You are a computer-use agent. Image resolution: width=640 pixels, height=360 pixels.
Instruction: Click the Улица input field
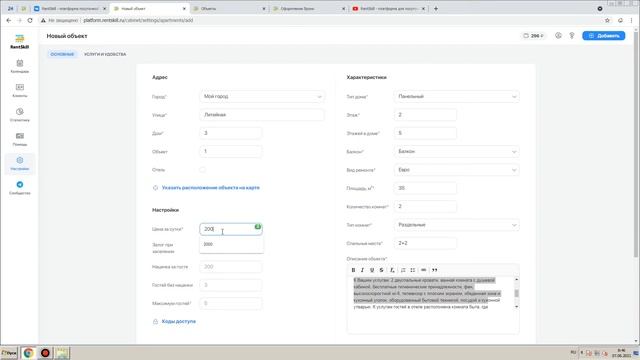point(262,115)
